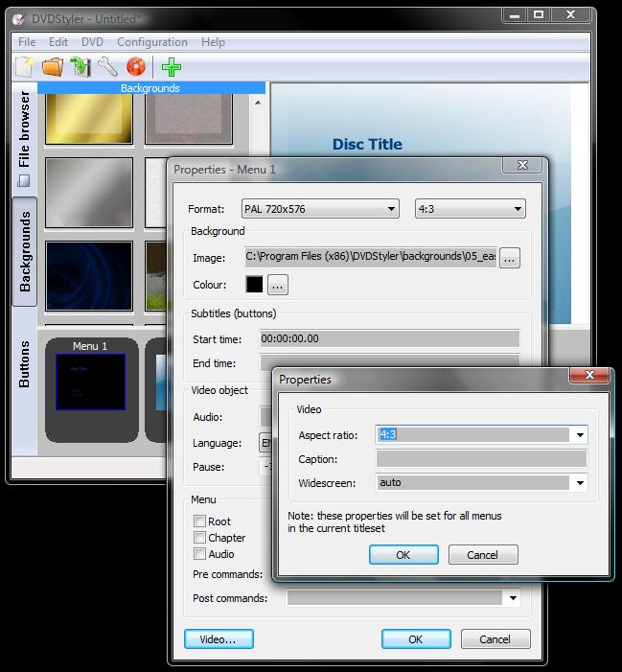Click OK in the Properties - Menu 1 dialog
Viewport: 622px width, 672px height.
(x=416, y=639)
